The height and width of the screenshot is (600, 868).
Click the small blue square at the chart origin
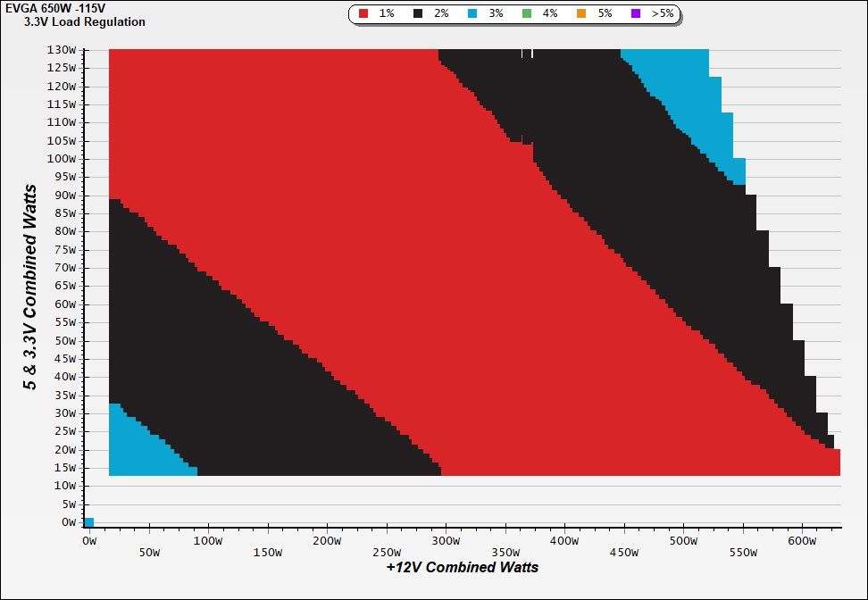pos(89,522)
